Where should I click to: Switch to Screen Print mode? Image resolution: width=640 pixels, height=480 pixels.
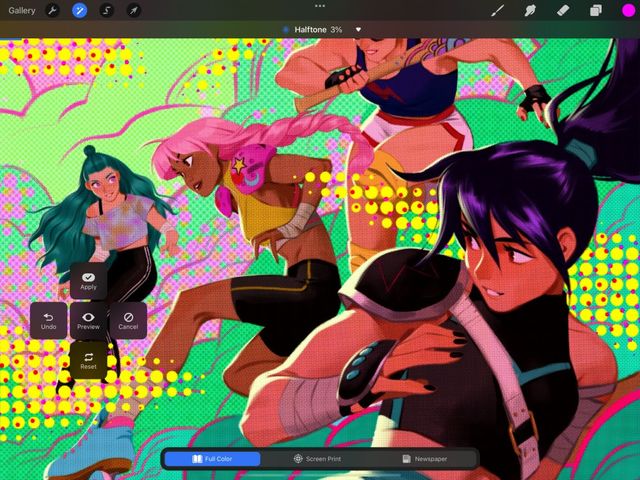(317, 459)
